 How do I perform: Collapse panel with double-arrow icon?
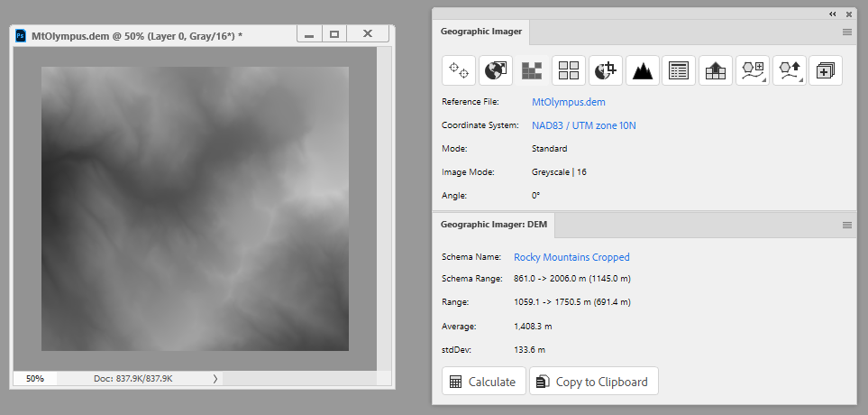tap(833, 14)
